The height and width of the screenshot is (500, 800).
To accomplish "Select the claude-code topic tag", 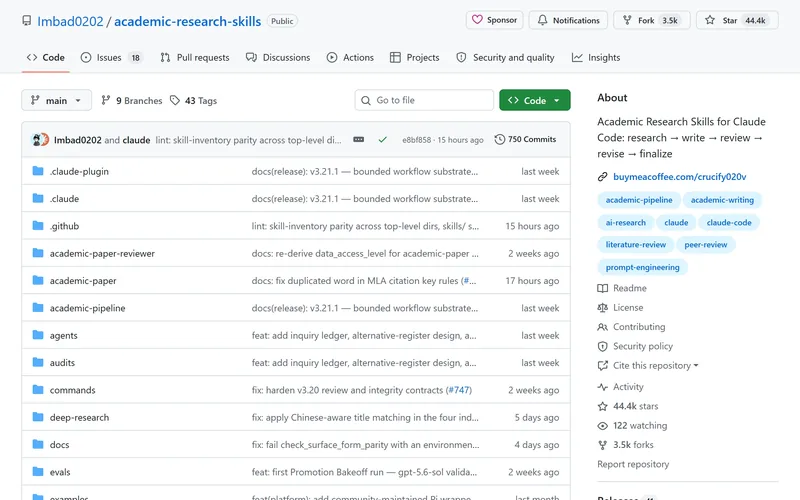I will click(x=729, y=222).
